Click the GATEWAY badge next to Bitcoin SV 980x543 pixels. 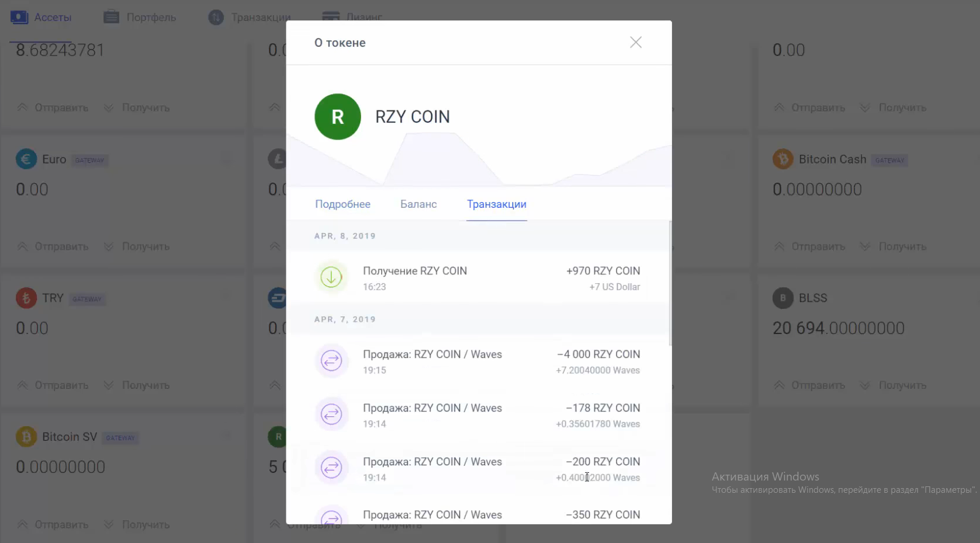click(x=120, y=438)
